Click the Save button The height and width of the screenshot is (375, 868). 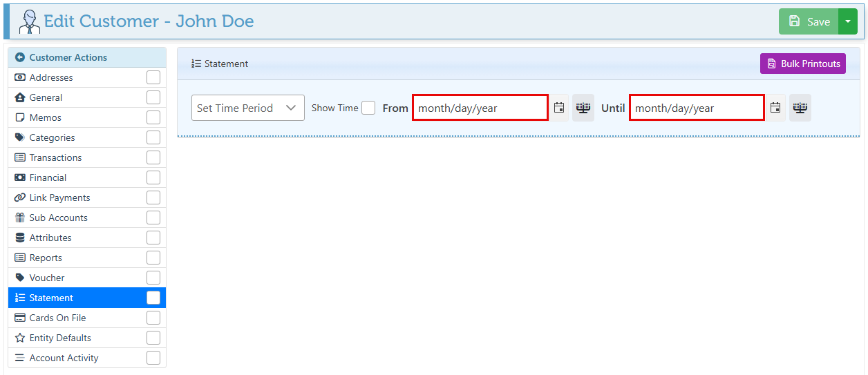pos(809,21)
